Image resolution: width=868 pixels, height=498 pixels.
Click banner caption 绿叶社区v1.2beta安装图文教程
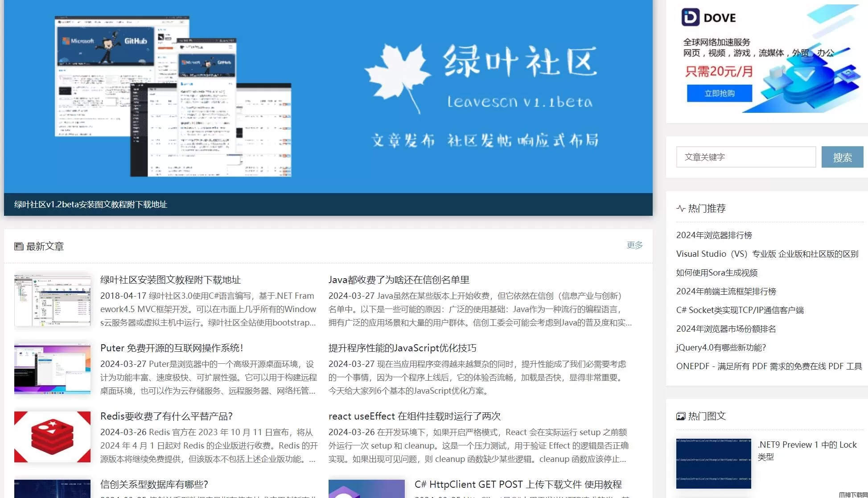pyautogui.click(x=91, y=204)
